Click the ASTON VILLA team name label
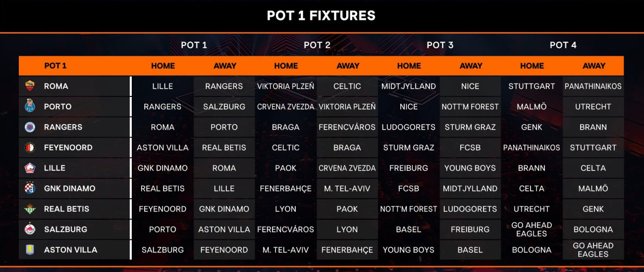The width and height of the screenshot is (644, 272). [70, 250]
